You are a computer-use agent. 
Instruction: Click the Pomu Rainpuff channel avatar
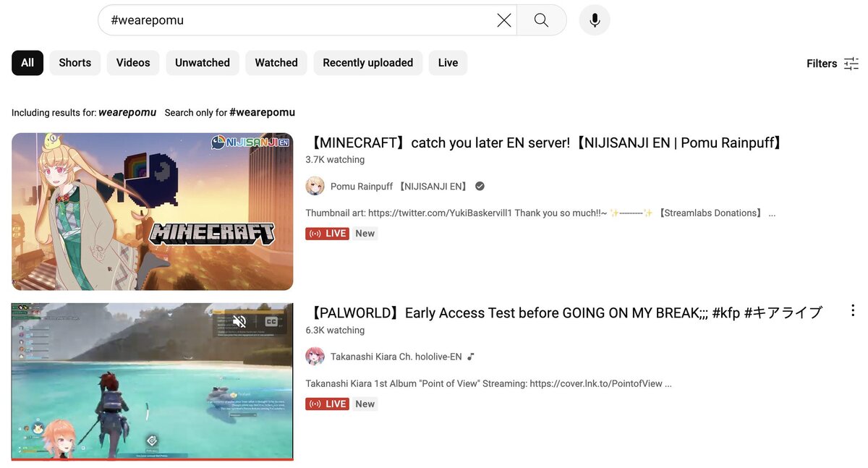pos(315,186)
